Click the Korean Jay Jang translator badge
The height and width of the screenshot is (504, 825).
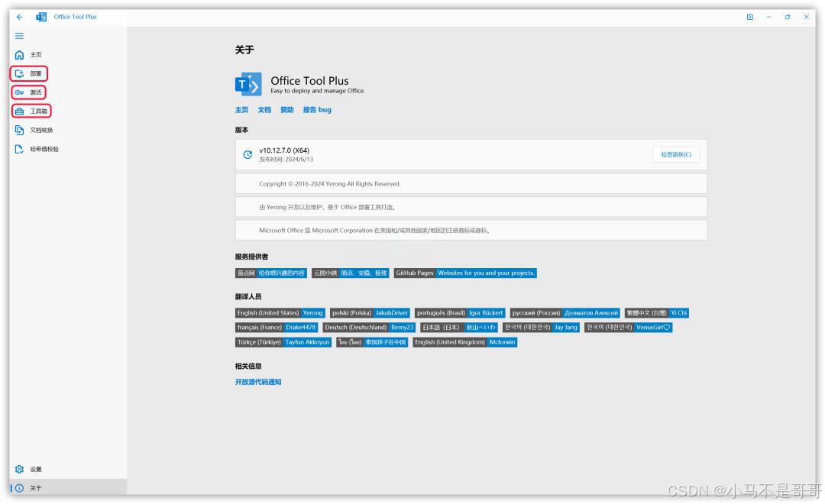click(x=541, y=328)
